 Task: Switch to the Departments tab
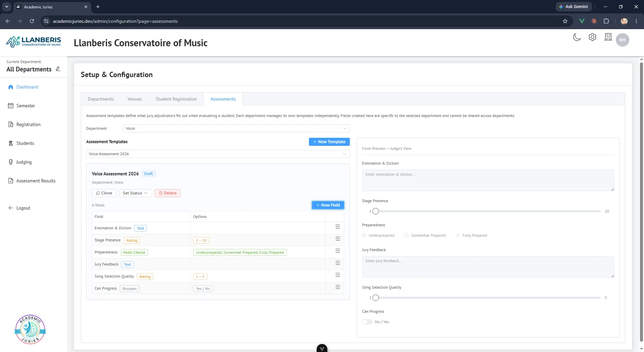(101, 99)
